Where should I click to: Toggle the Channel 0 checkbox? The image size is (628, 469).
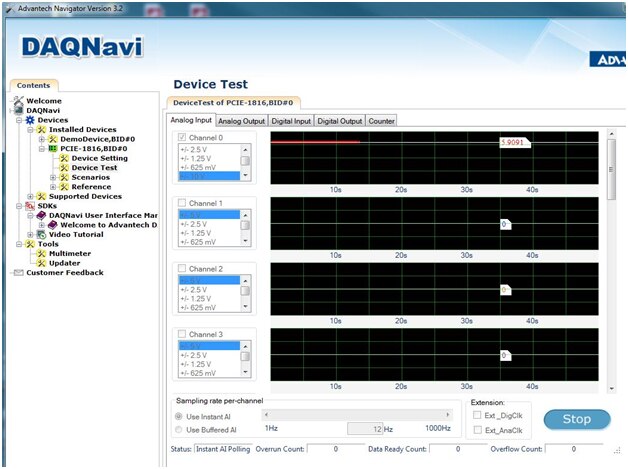182,137
